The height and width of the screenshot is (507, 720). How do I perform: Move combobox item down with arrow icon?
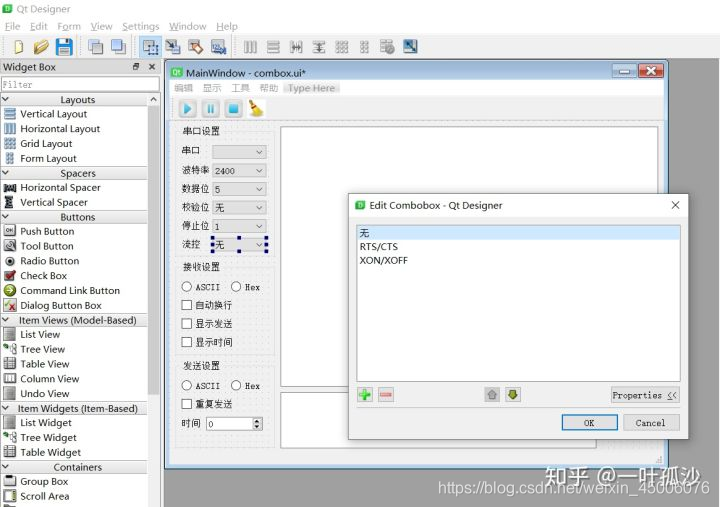coord(513,394)
